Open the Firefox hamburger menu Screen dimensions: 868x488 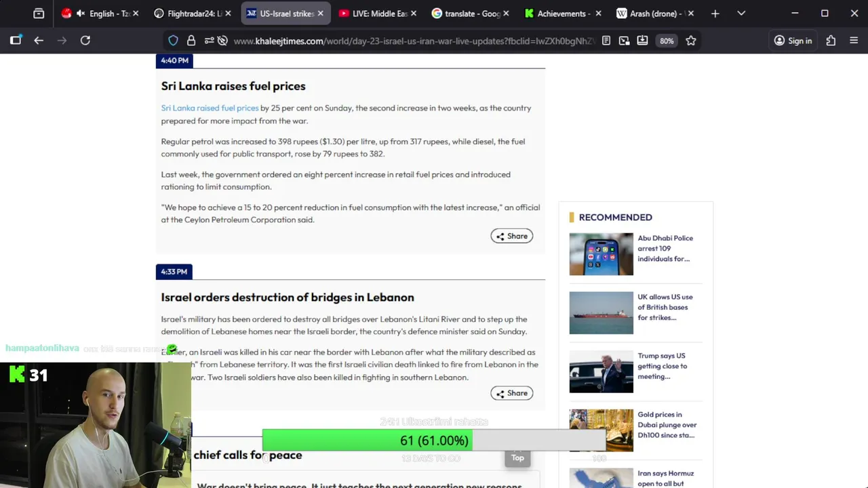(854, 41)
